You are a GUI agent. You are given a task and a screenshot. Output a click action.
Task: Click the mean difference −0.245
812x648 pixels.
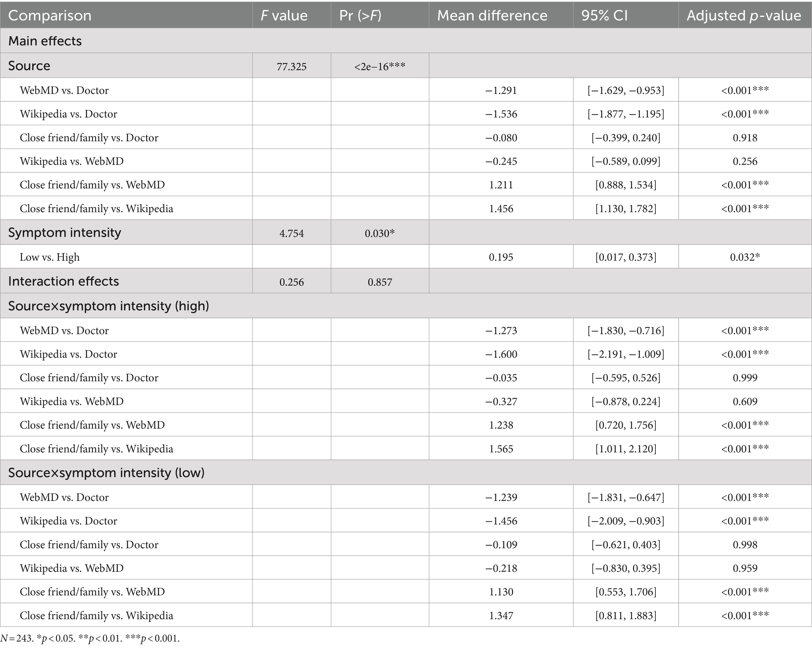click(501, 161)
